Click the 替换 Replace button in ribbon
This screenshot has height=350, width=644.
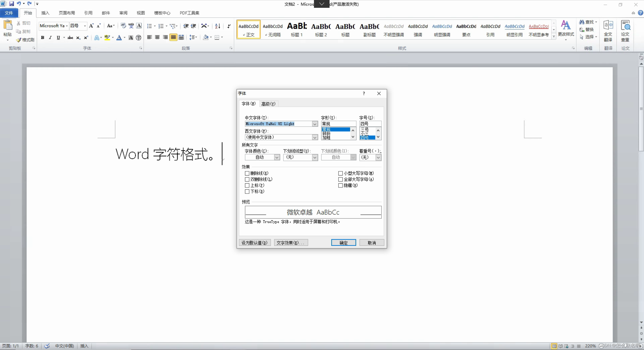point(586,30)
